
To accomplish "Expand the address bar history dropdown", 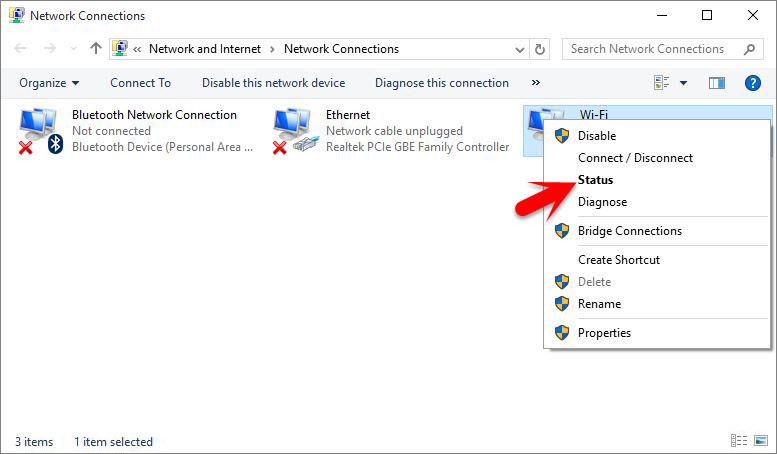I will pyautogui.click(x=519, y=49).
